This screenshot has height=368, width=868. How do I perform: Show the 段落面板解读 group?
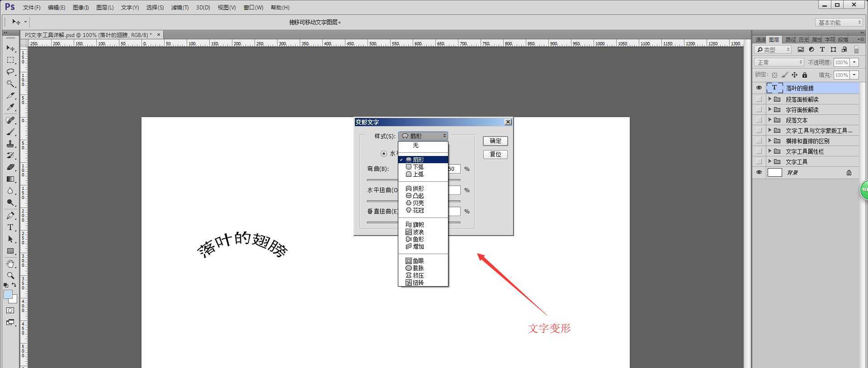[x=759, y=99]
